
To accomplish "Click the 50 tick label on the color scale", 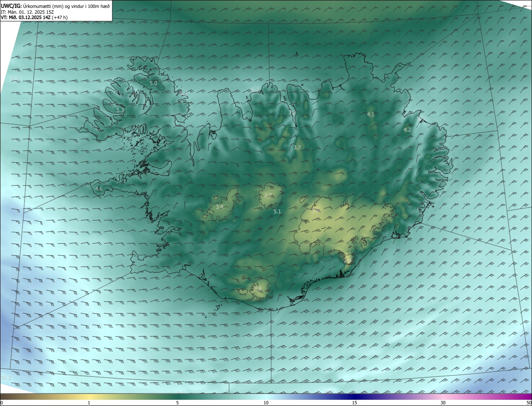I will [x=529, y=403].
